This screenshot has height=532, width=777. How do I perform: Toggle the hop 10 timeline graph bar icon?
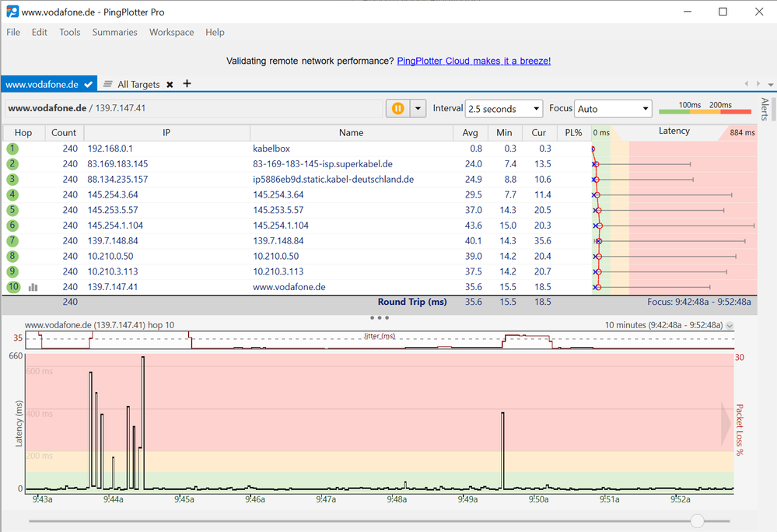(x=33, y=287)
